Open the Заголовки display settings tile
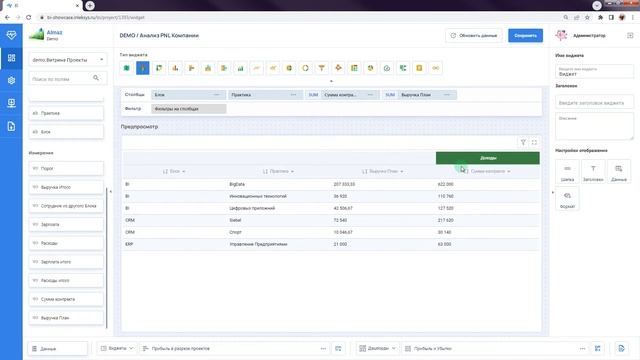The height and width of the screenshot is (360, 640). (593, 171)
